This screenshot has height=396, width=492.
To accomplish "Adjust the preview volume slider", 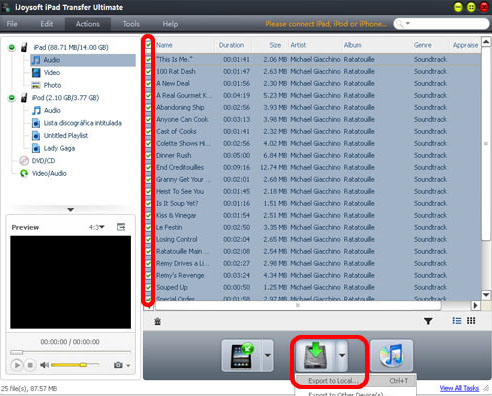I will click(75, 365).
